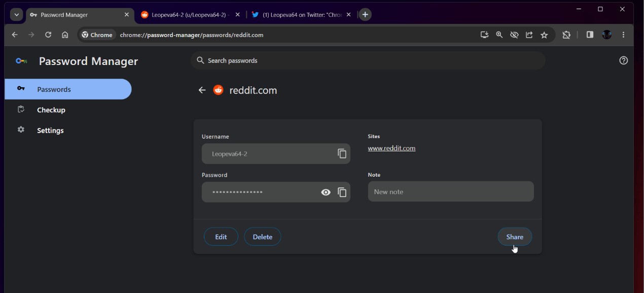Open a new browser tab

click(365, 15)
